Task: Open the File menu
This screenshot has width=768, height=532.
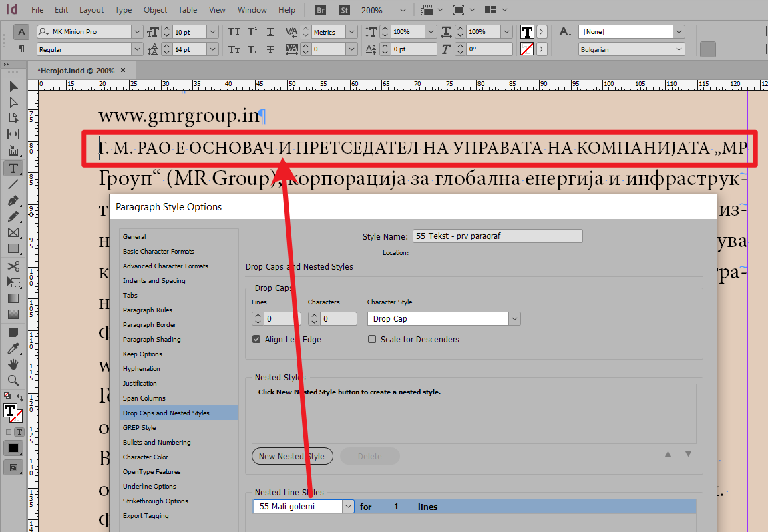Action: [x=37, y=10]
